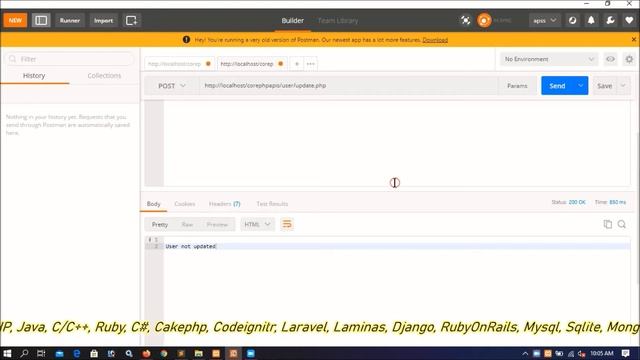Open the POST method dropdown
The height and width of the screenshot is (360, 640).
tap(171, 86)
